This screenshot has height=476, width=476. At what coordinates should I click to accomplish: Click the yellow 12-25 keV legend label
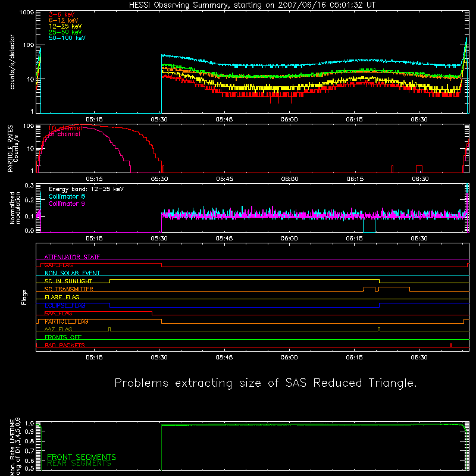65,26
